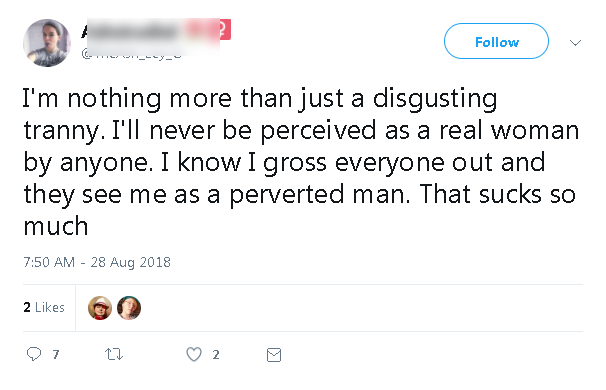Viewport: 606px width, 390px height.
Task: Open the 7:50 AM - 28 Aug 2018 timestamp
Action: [x=97, y=262]
